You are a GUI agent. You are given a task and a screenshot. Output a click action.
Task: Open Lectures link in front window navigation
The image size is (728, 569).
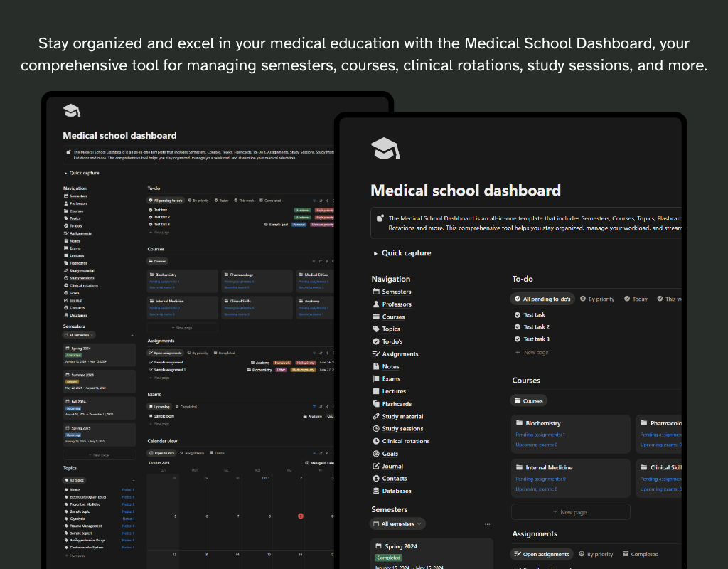394,391
